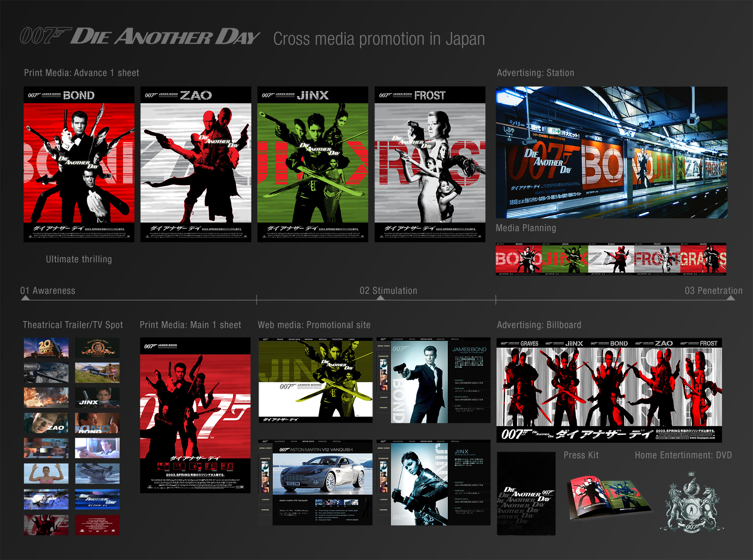
Task: Select CHARACTER tab on the Aston Martin page
Action: coord(265,458)
